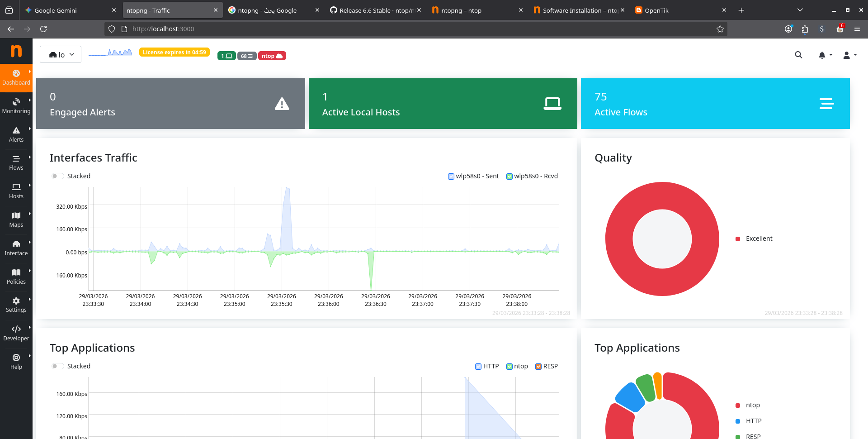Open the lo interface dropdown
The height and width of the screenshot is (439, 868).
(x=61, y=55)
